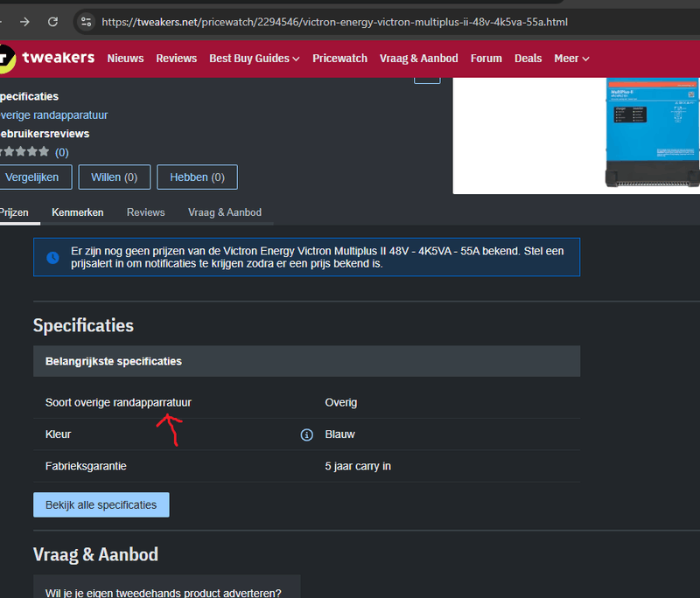Open the overige randapparatuur category link
The height and width of the screenshot is (598, 700).
point(54,115)
